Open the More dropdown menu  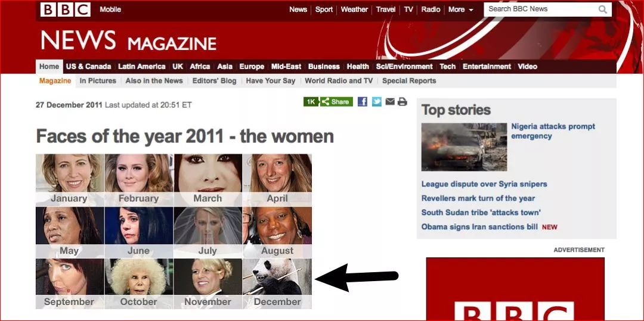(460, 10)
